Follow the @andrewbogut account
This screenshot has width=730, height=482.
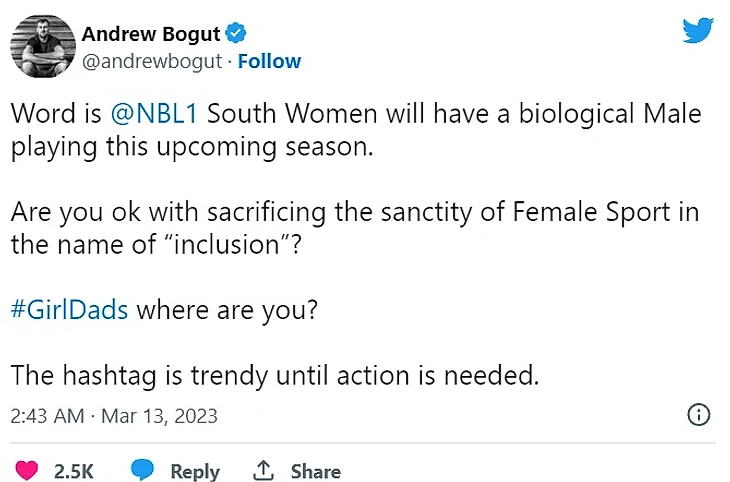(269, 62)
